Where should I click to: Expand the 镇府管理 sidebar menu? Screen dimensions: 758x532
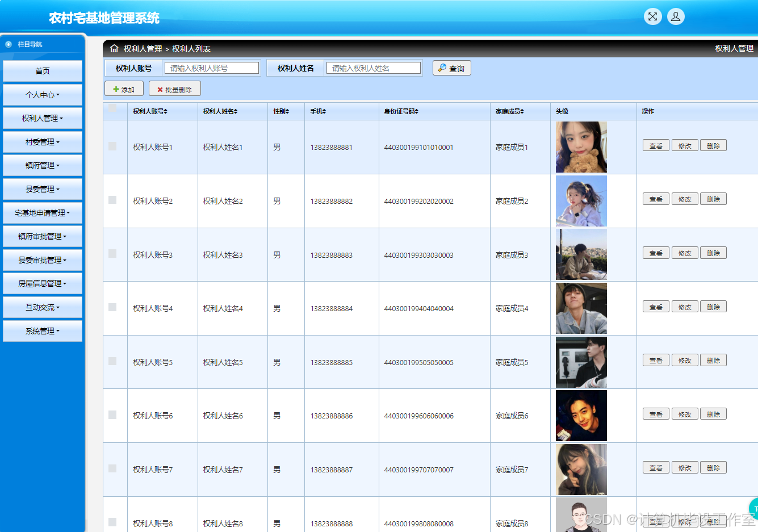(x=43, y=165)
